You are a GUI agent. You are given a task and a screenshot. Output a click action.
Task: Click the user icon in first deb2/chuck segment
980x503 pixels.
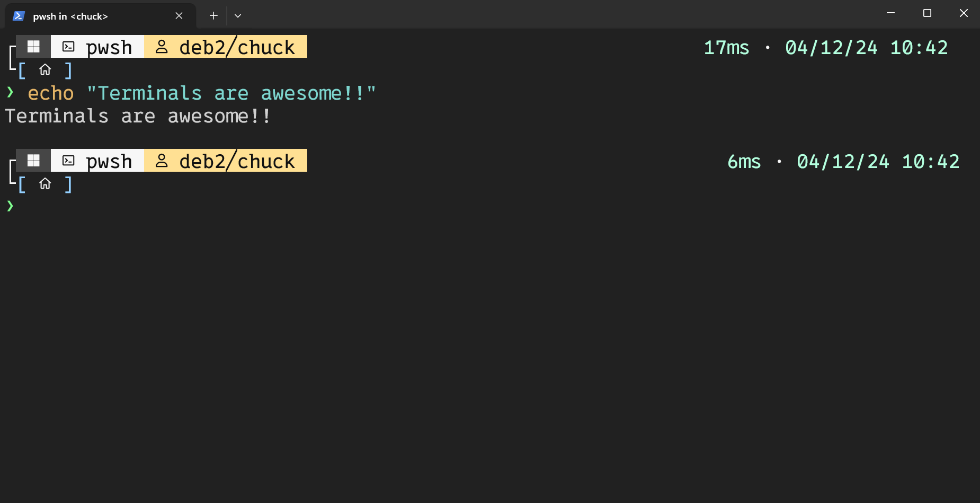(162, 47)
